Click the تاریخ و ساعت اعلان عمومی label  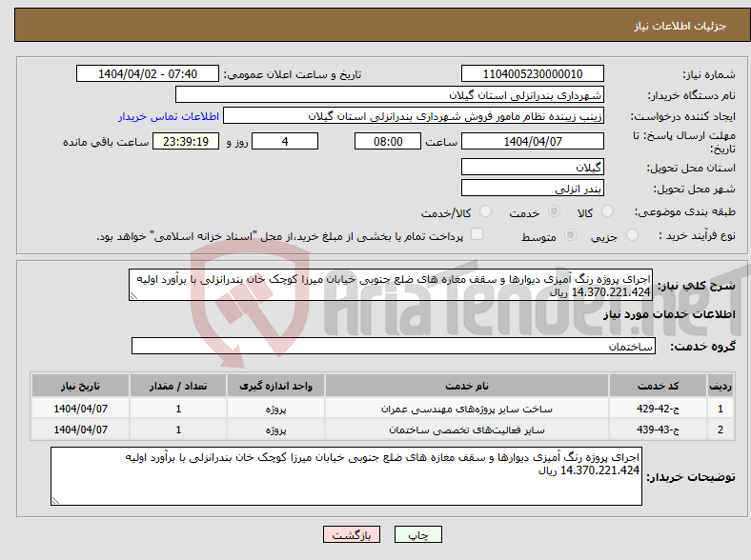pyautogui.click(x=293, y=74)
